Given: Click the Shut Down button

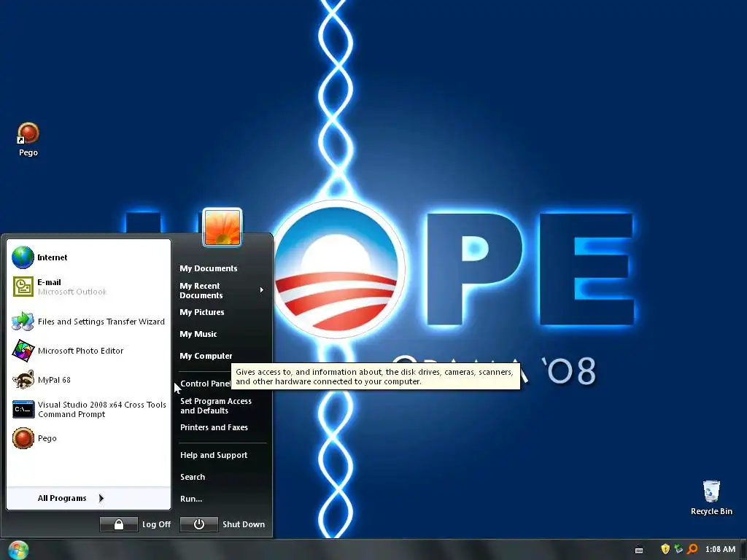Looking at the screenshot, I should 222,524.
